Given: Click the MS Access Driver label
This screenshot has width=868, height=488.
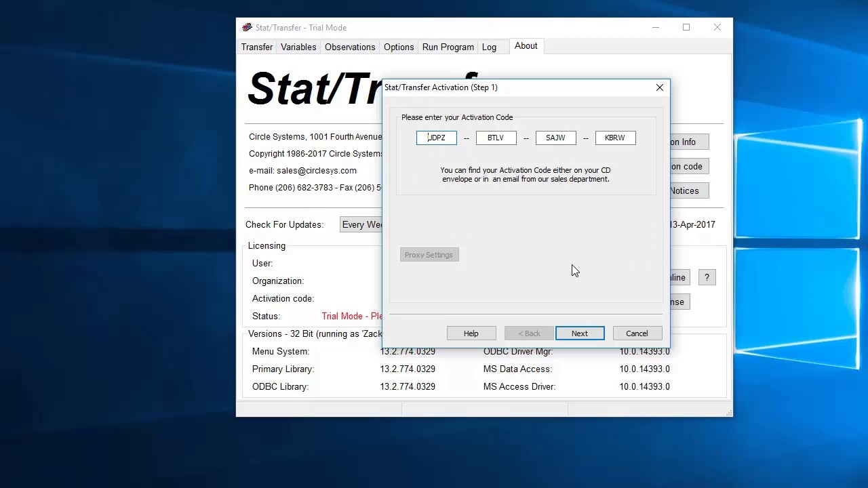Looking at the screenshot, I should tap(519, 386).
